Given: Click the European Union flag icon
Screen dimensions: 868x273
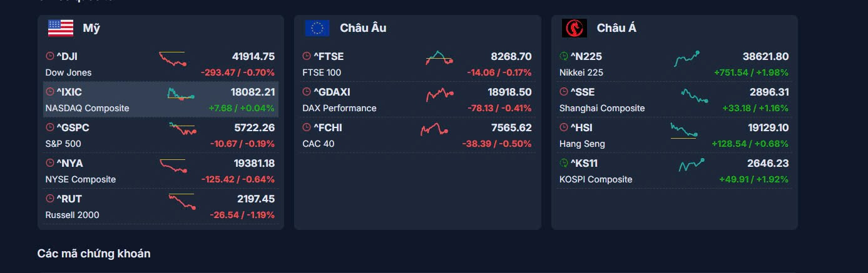Looking at the screenshot, I should tap(317, 28).
